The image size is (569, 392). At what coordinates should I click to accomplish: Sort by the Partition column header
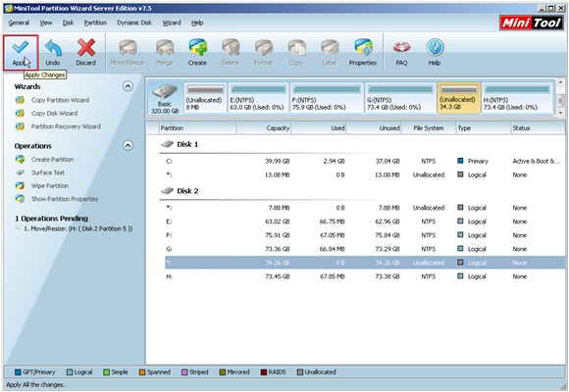coord(198,128)
